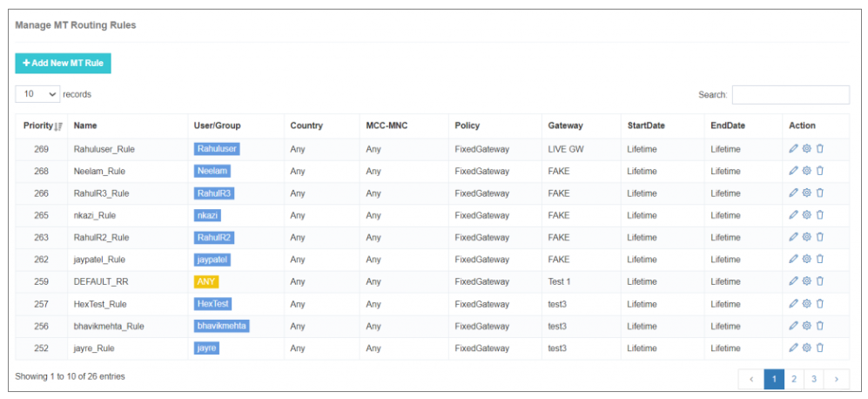The width and height of the screenshot is (868, 399).
Task: Sort by User/Group column header
Action: point(237,125)
